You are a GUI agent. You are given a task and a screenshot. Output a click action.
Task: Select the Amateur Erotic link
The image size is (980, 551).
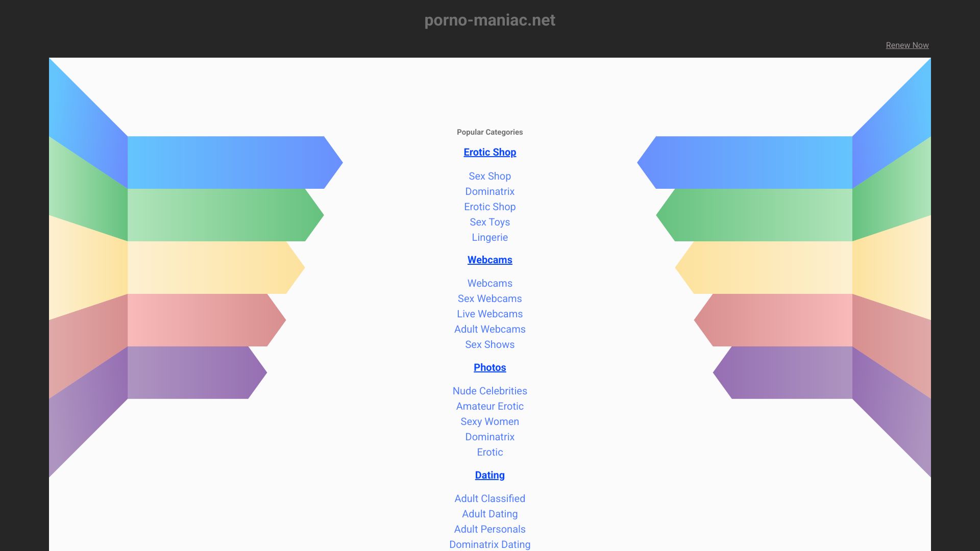tap(489, 406)
